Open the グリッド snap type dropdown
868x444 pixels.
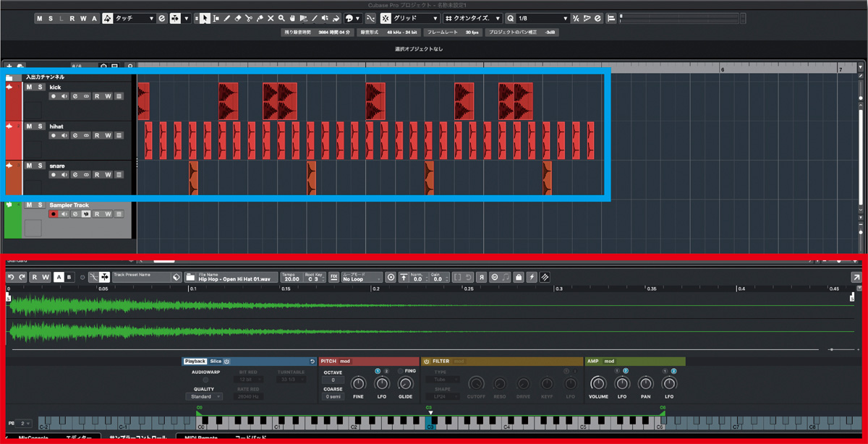(414, 18)
